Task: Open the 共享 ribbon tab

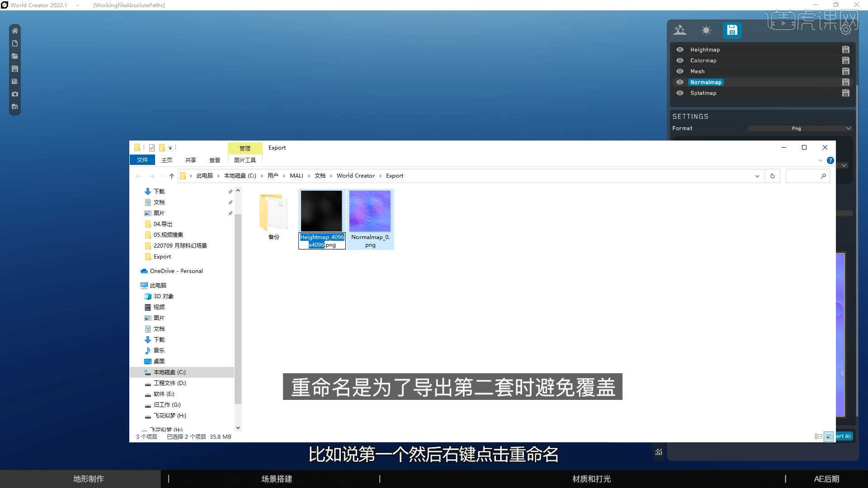Action: click(191, 160)
